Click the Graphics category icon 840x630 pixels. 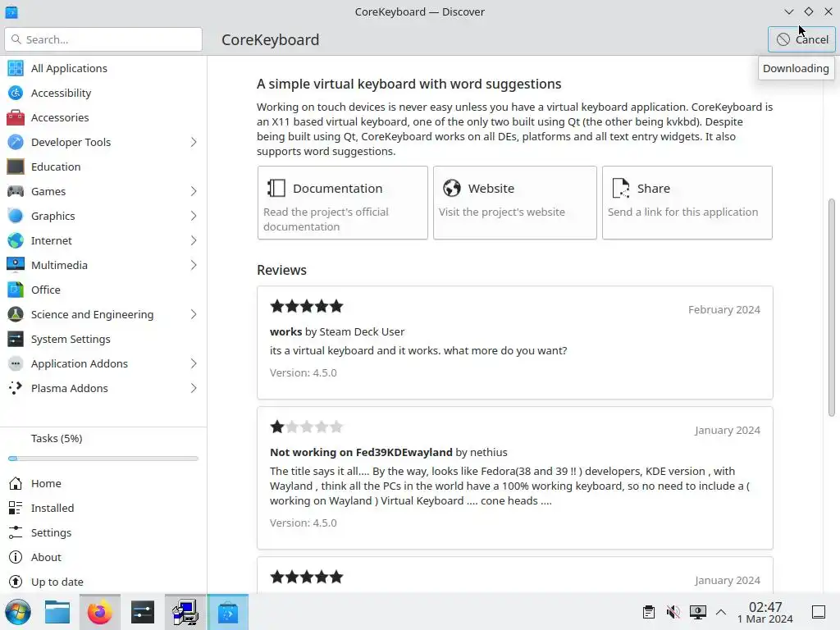(x=16, y=216)
